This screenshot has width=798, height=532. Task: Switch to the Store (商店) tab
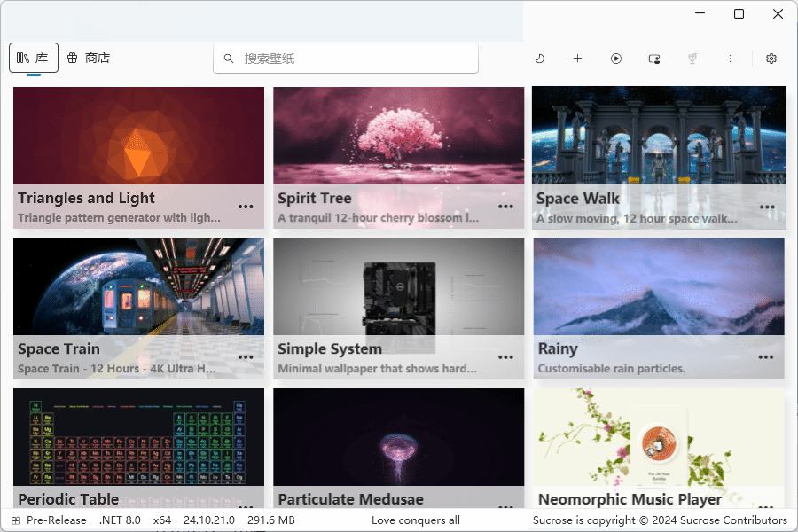89,58
